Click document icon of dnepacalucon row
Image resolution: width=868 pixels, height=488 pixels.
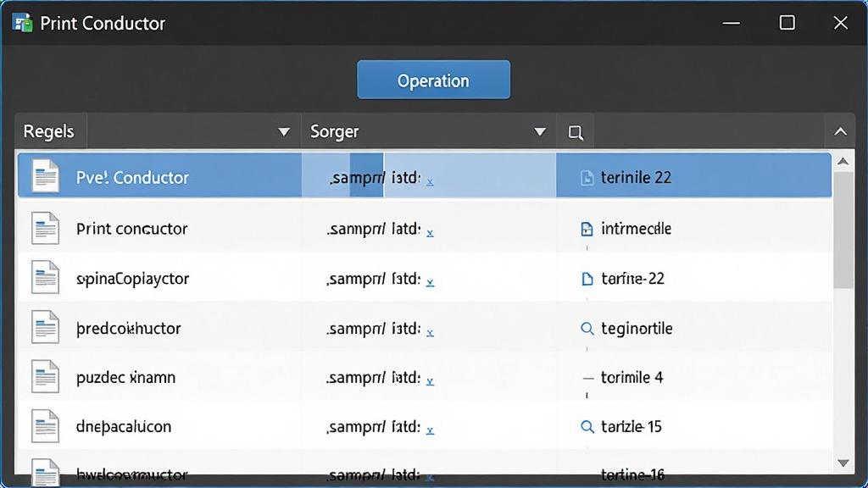[x=45, y=425]
